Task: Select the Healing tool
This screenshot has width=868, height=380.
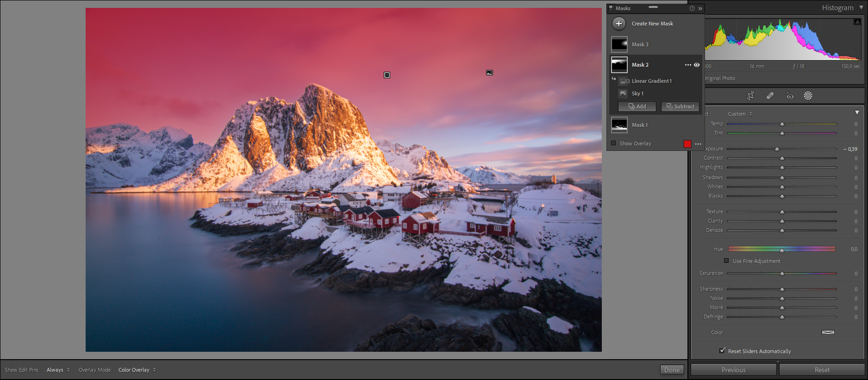Action: pyautogui.click(x=770, y=95)
